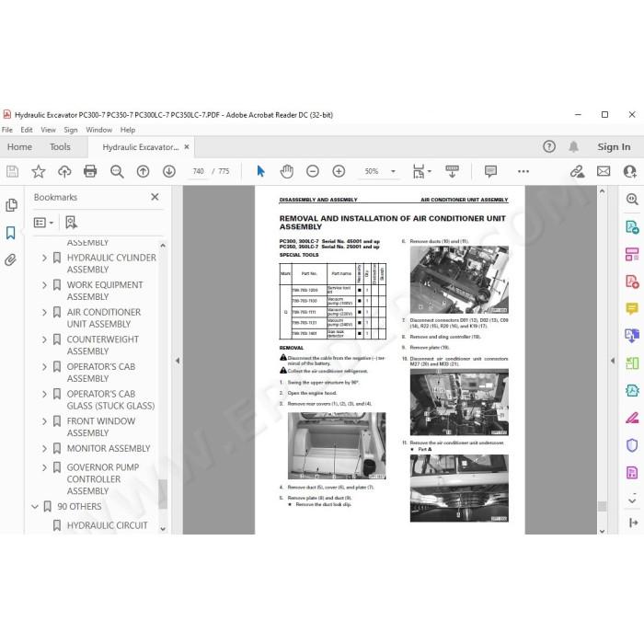Activate the Selection arrow tool

(x=260, y=171)
